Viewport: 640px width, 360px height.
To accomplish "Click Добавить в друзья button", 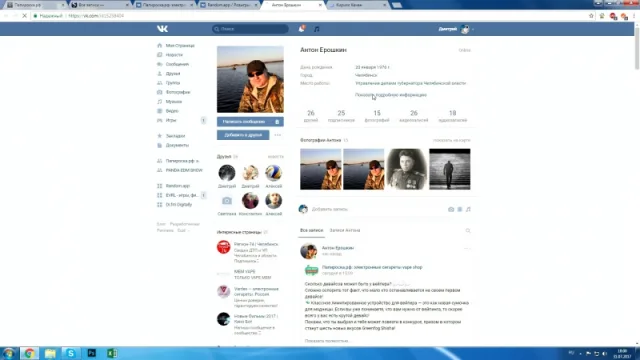I will (243, 135).
